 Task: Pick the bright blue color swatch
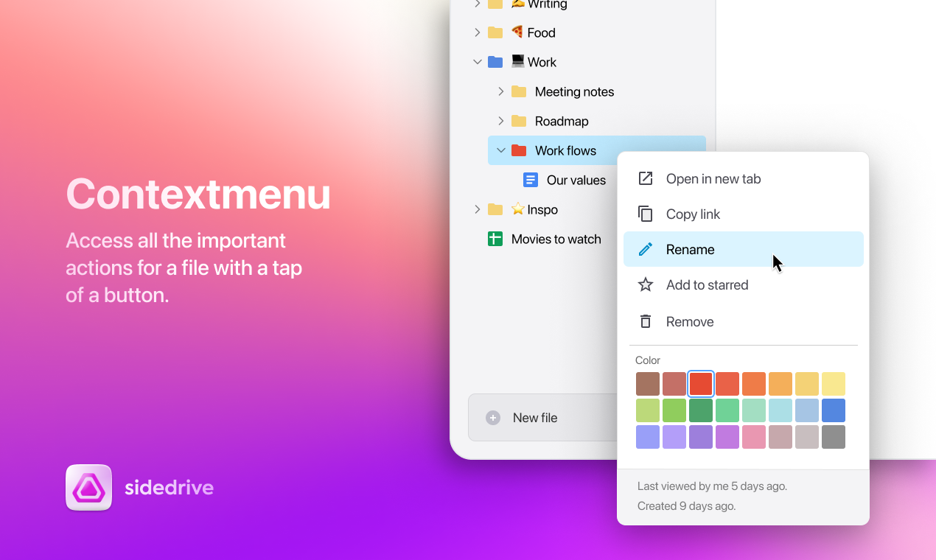(x=834, y=410)
